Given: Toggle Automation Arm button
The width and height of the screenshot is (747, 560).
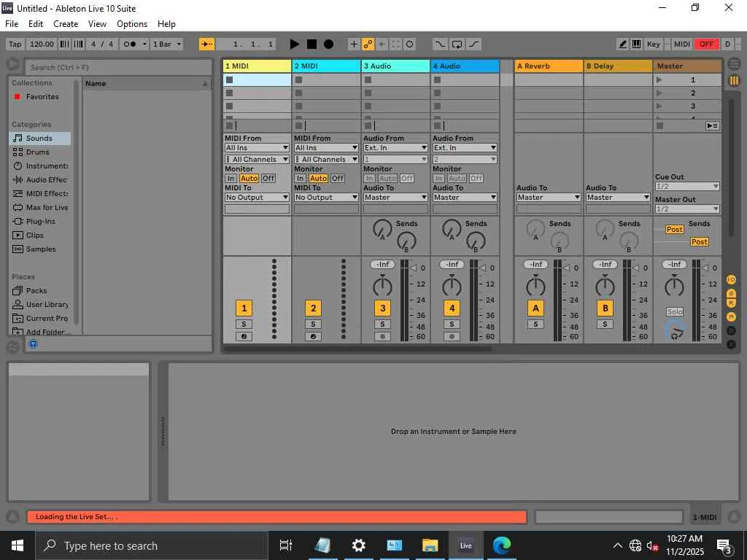Looking at the screenshot, I should [368, 44].
